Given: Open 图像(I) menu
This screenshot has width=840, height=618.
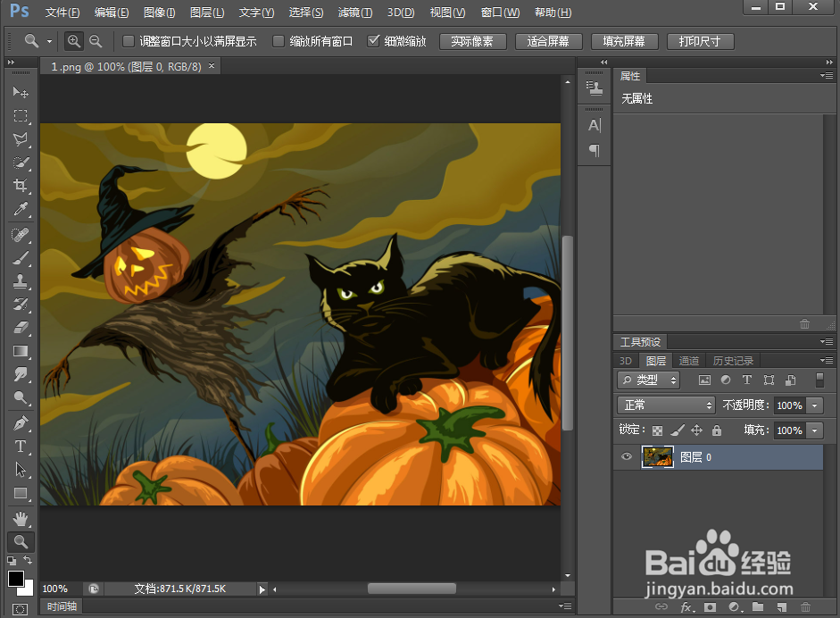Looking at the screenshot, I should (x=159, y=13).
